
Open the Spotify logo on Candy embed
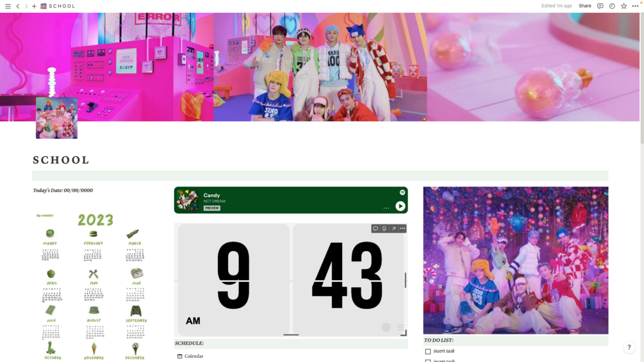[x=402, y=192]
